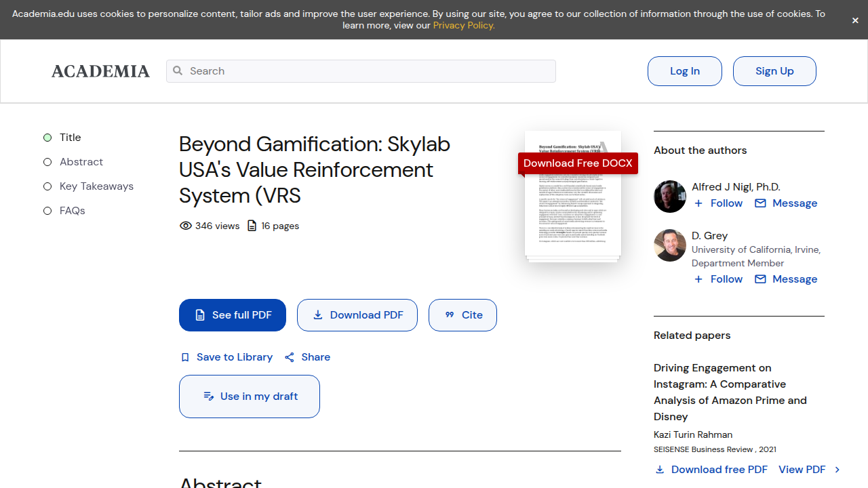Click the Related papers heading

click(x=692, y=335)
